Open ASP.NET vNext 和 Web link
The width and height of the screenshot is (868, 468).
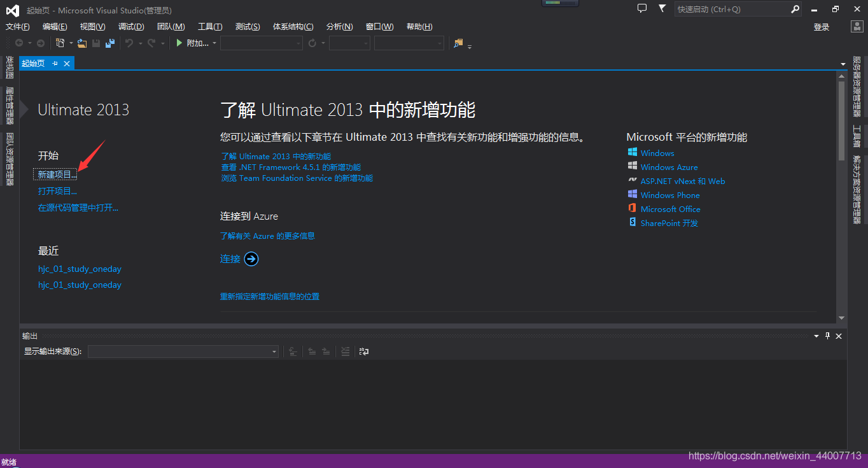pos(683,181)
